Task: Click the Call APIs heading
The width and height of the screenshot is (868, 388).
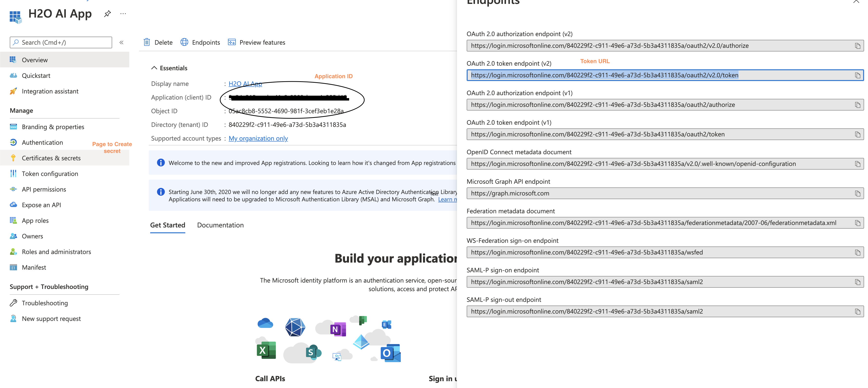Action: tap(270, 378)
